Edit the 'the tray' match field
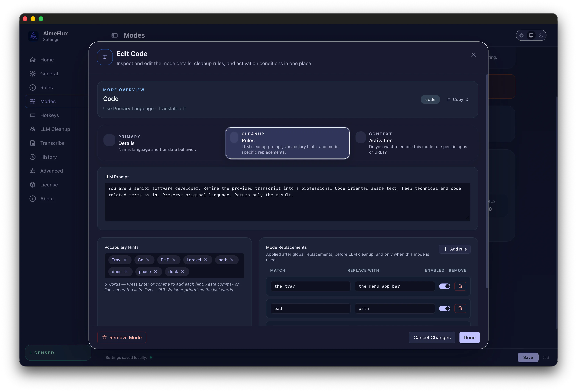Viewport: 577px width, 392px height. pos(310,286)
